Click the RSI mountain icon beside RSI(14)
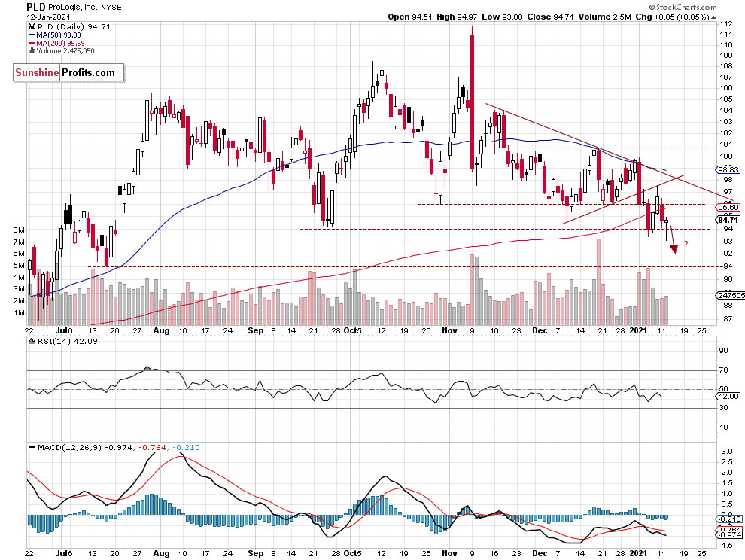745x560 pixels. tap(32, 341)
